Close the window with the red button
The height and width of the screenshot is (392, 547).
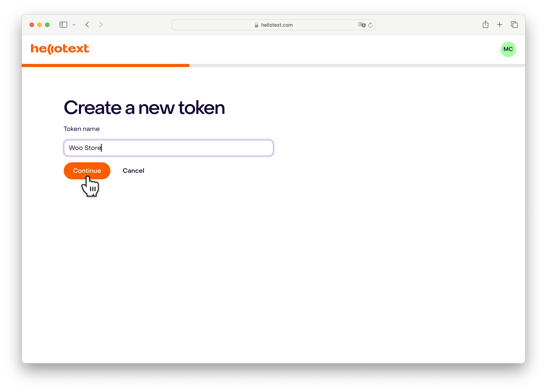pyautogui.click(x=32, y=25)
